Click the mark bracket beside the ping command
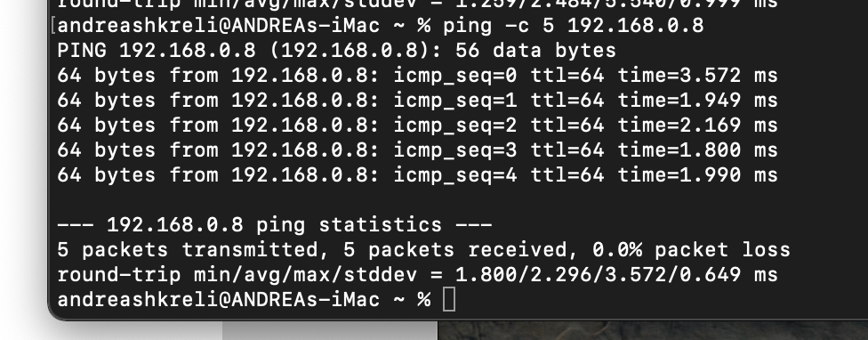 pos(53,26)
